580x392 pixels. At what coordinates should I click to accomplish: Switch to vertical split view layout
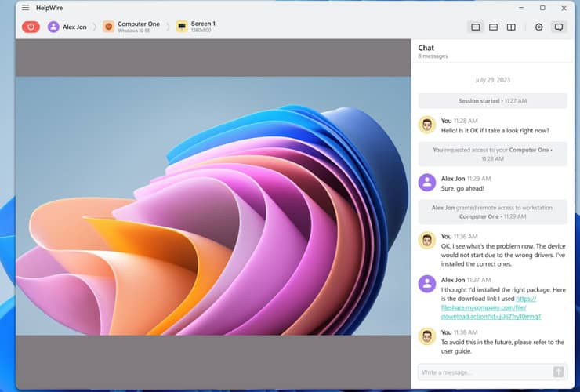[511, 27]
